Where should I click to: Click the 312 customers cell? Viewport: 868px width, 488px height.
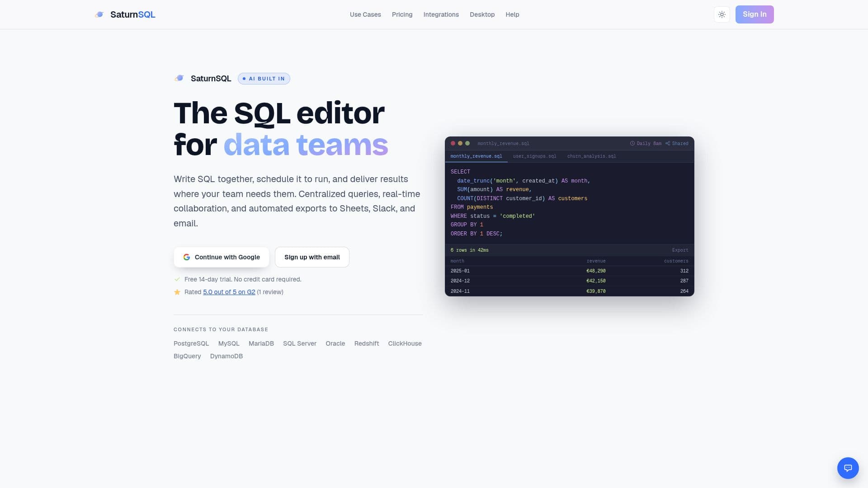(x=684, y=271)
